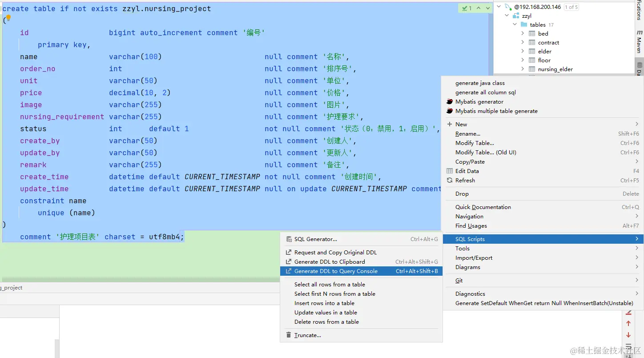Screen dimensions: 644x358
Task: Expand the nursing_elder table node
Action: point(523,69)
